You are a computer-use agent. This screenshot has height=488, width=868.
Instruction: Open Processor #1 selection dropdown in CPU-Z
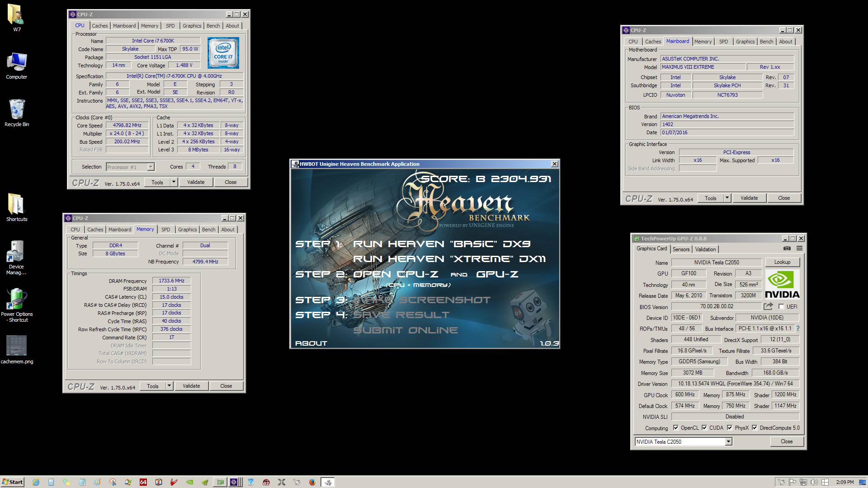tap(151, 167)
